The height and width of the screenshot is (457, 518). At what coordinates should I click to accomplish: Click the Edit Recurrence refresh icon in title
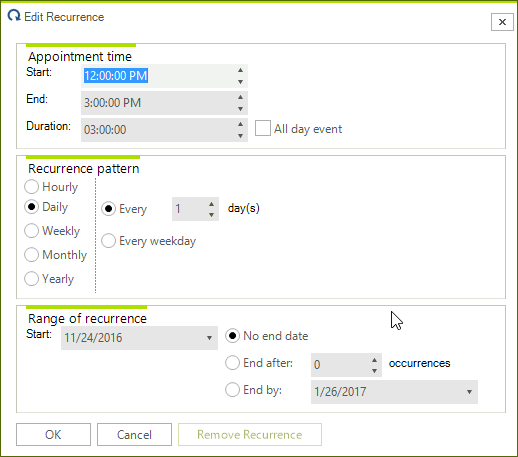[14, 16]
